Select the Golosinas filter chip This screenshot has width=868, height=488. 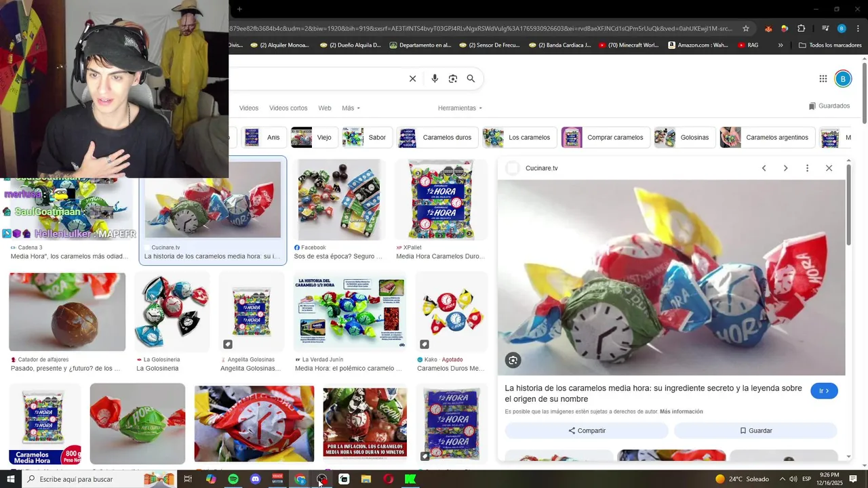[x=684, y=138]
